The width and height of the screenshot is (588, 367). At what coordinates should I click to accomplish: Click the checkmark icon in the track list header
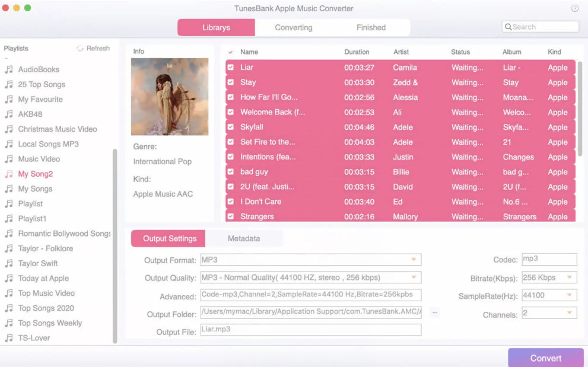point(231,52)
